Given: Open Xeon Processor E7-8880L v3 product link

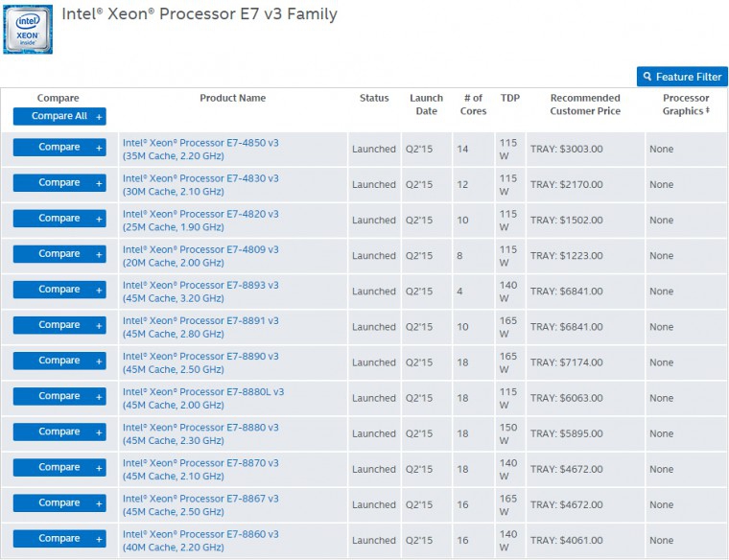Looking at the screenshot, I should click(203, 398).
